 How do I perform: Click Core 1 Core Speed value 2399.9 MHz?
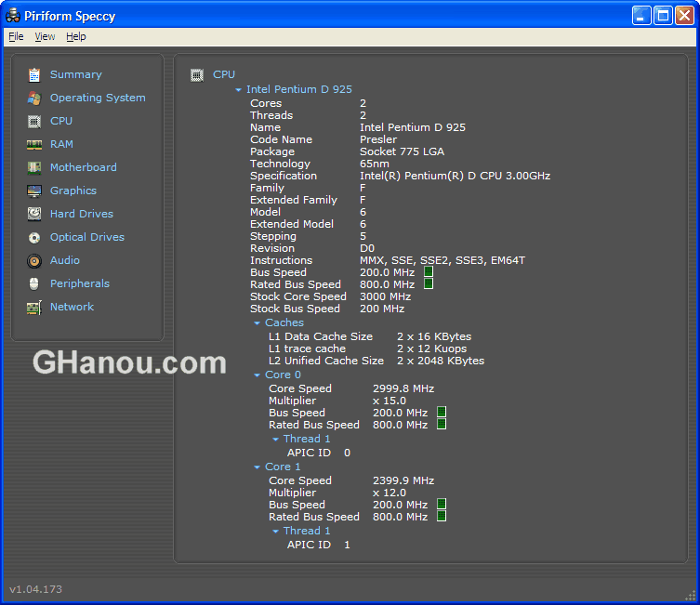[x=403, y=480]
